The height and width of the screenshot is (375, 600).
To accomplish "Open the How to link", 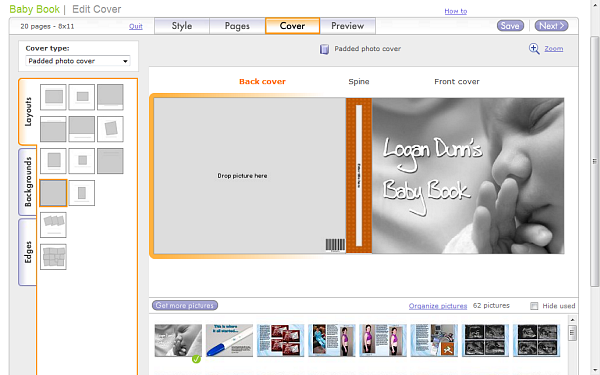I will [455, 11].
